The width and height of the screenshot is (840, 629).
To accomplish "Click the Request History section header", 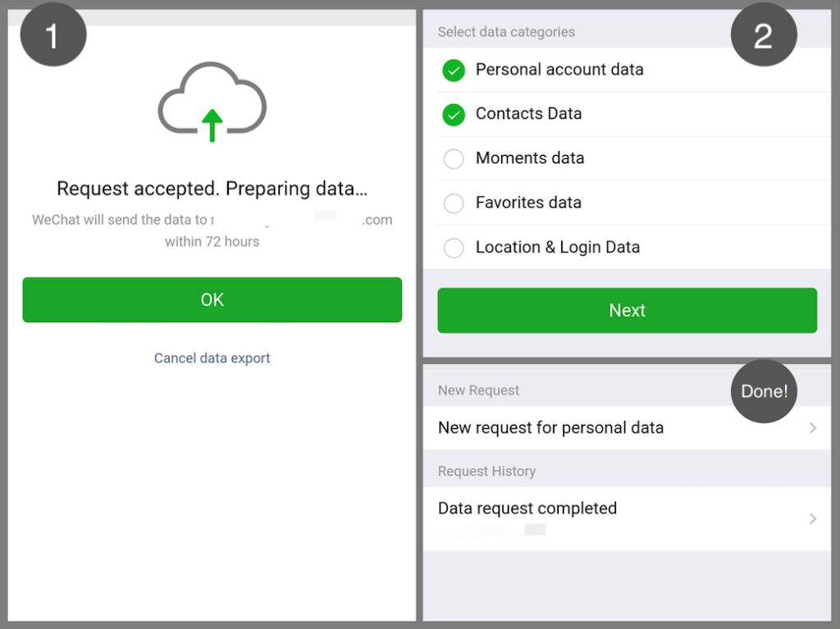I will [x=486, y=472].
